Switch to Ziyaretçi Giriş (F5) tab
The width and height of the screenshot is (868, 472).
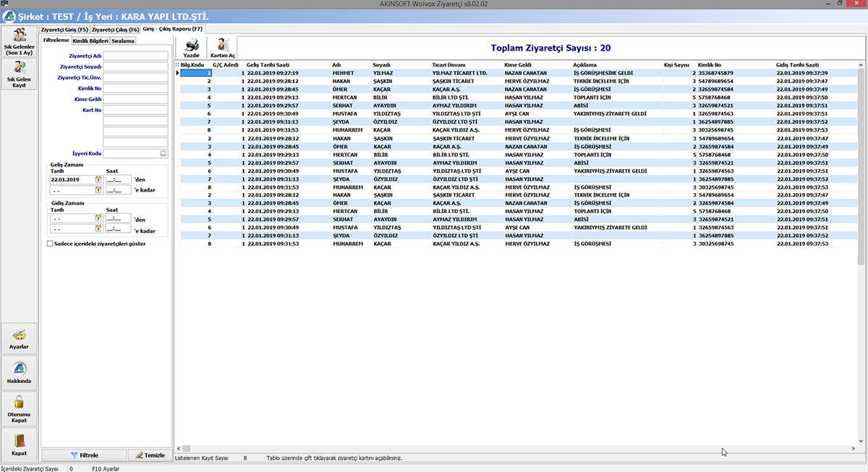(64, 30)
